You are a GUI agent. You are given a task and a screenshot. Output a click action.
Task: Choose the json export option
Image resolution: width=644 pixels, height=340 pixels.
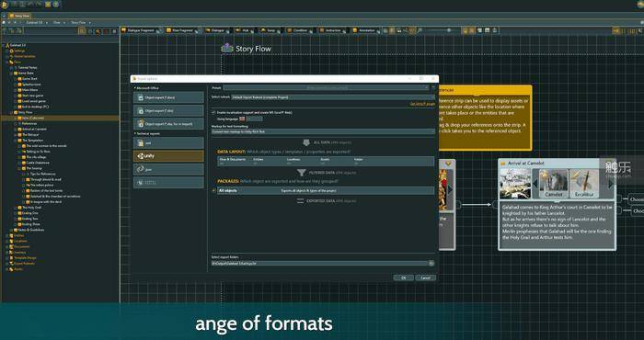[x=168, y=169]
